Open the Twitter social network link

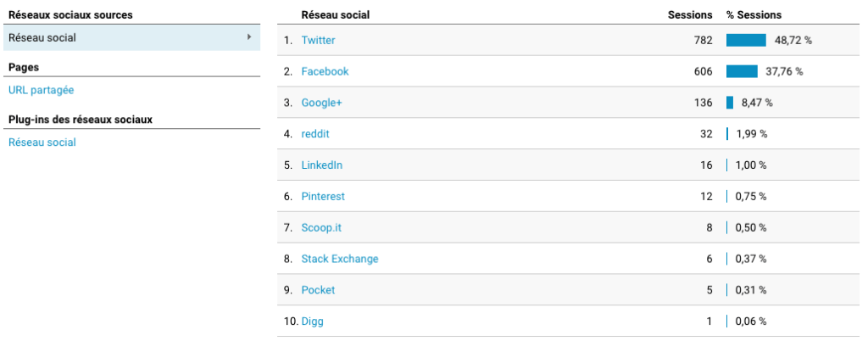[x=319, y=40]
